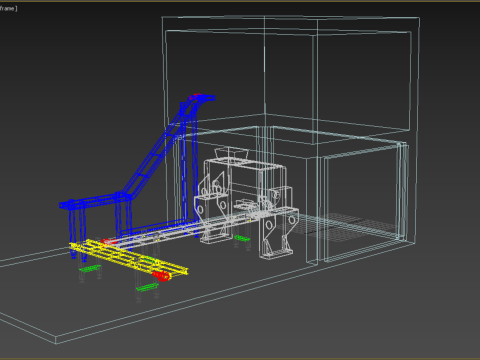The image size is (480, 360).
Task: Select green bracket below the red motor
Action: coord(147,287)
